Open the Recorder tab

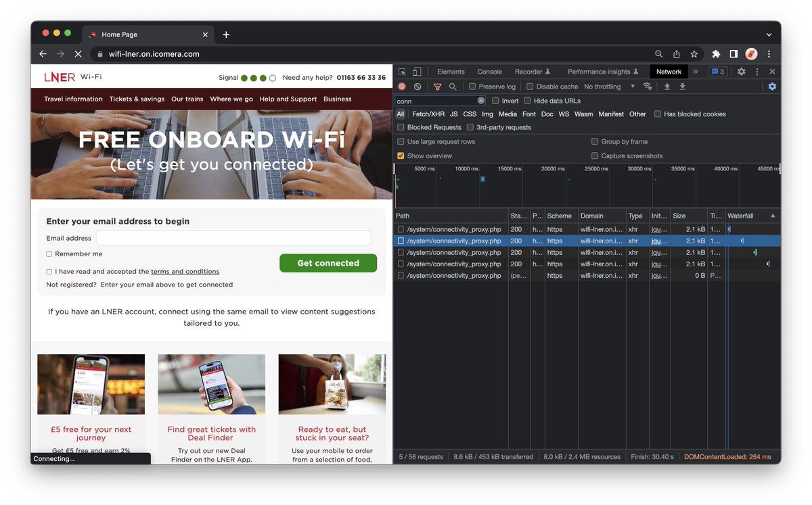tap(533, 72)
